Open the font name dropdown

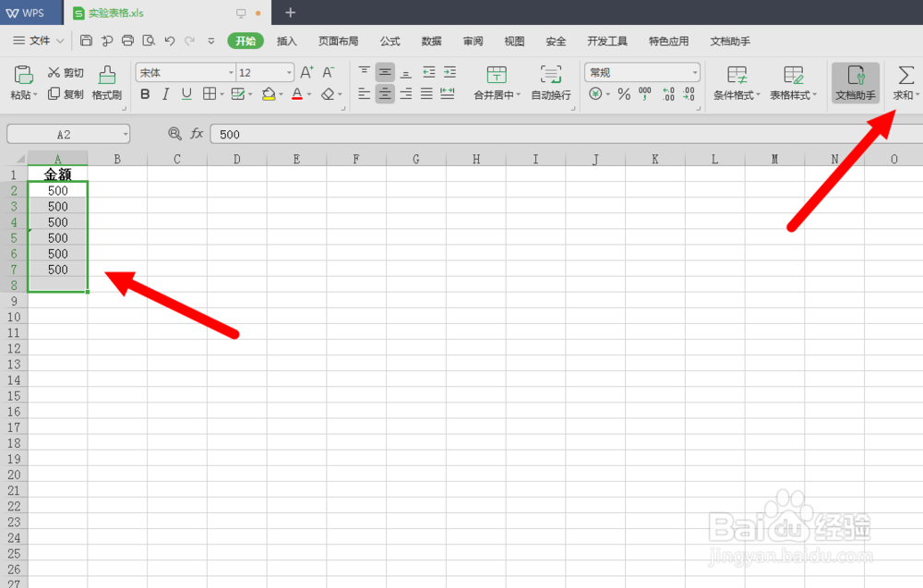[229, 72]
